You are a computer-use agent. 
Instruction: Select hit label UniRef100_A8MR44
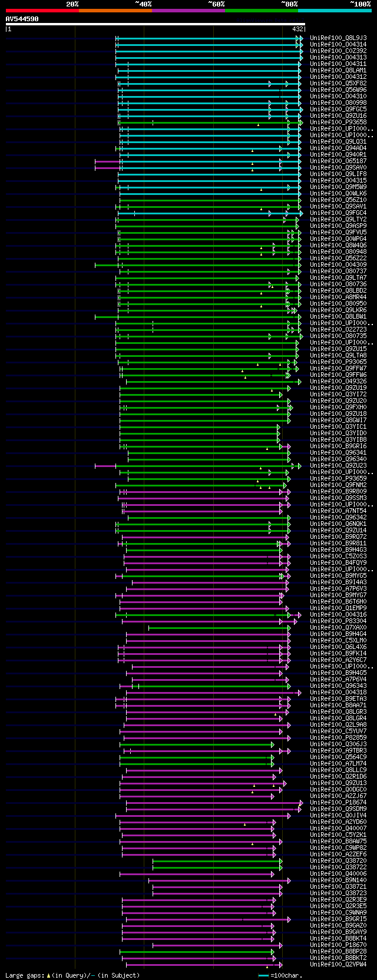[x=338, y=297]
